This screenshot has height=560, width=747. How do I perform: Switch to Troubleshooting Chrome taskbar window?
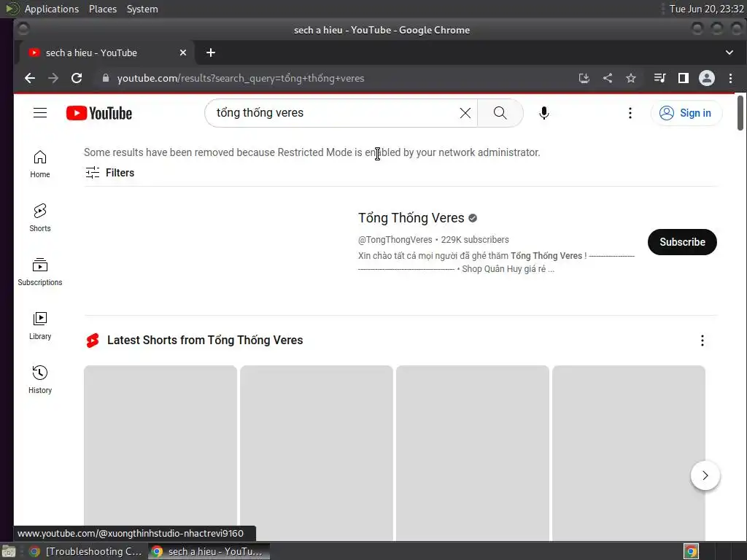pos(86,551)
